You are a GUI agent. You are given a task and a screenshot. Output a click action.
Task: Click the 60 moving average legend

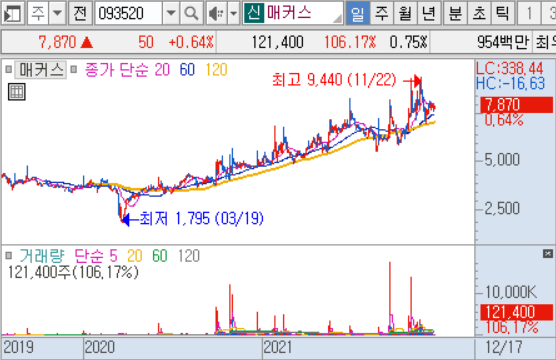[x=187, y=70]
